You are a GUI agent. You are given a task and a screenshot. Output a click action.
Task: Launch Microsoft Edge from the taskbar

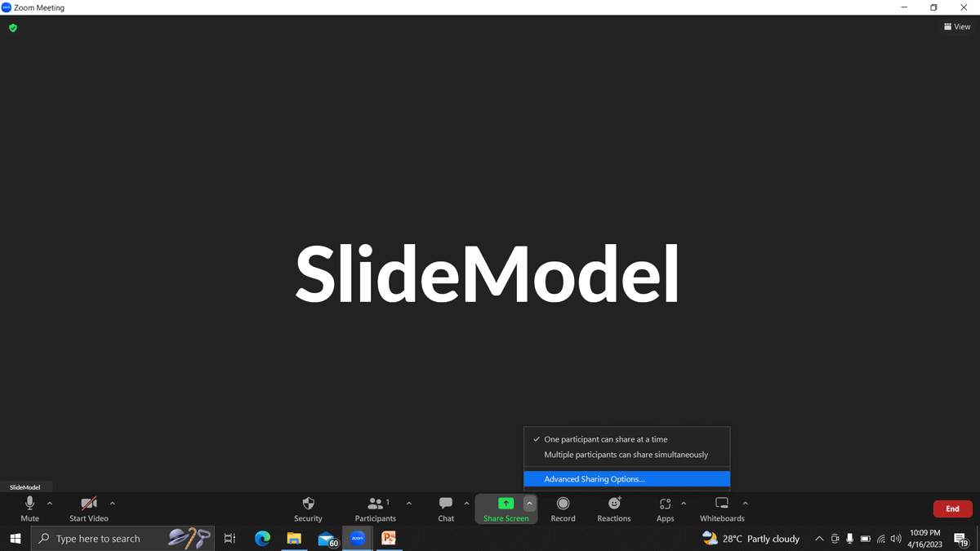click(x=262, y=539)
